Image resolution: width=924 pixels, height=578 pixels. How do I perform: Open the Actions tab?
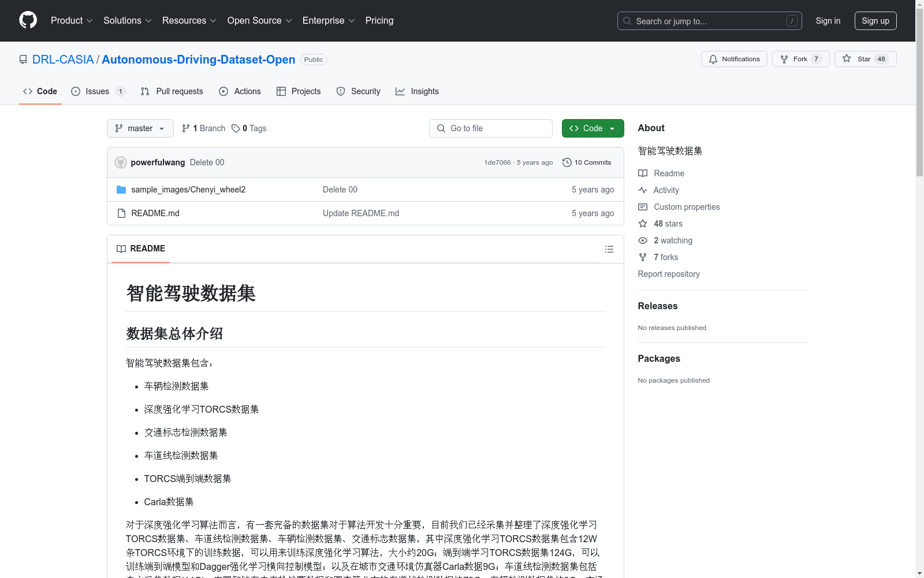click(x=240, y=91)
